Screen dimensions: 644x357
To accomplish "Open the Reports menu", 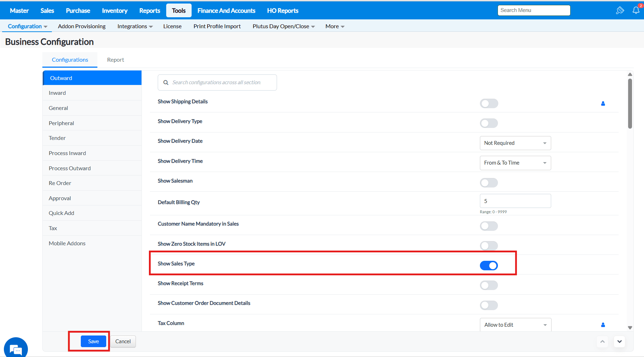I will click(150, 11).
